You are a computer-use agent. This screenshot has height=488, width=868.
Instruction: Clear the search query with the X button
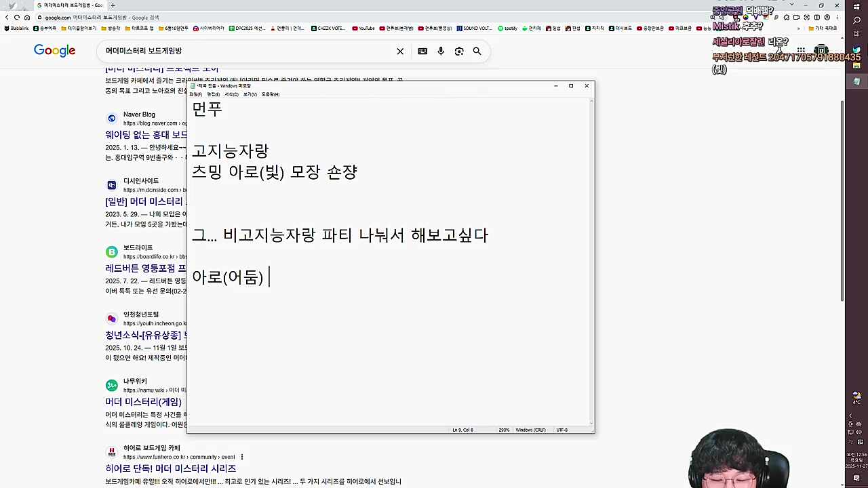[400, 51]
